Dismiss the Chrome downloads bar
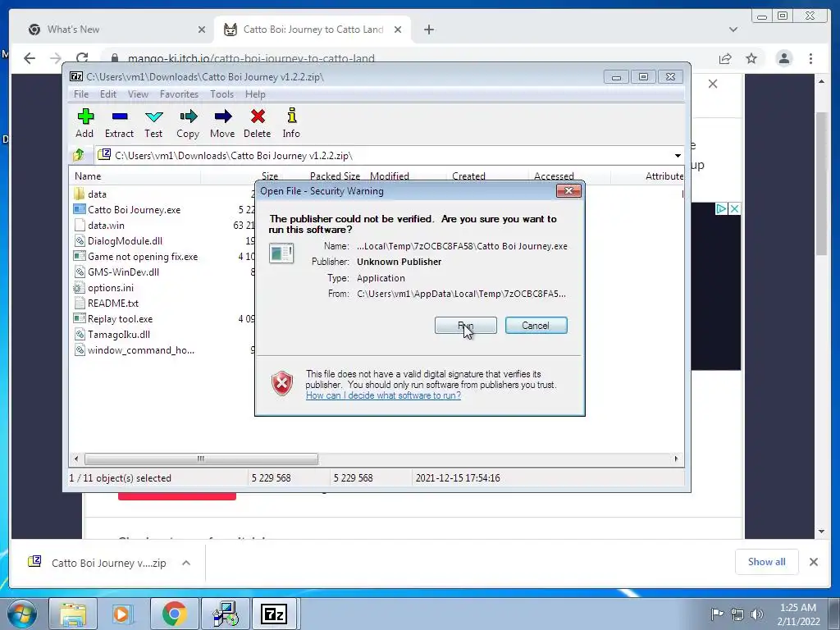Viewport: 840px width, 630px height. [813, 561]
